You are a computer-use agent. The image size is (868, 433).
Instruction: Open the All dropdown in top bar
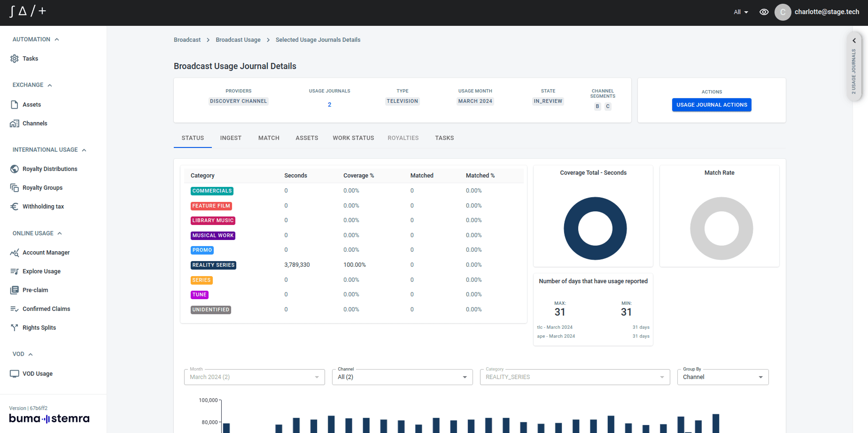[741, 12]
